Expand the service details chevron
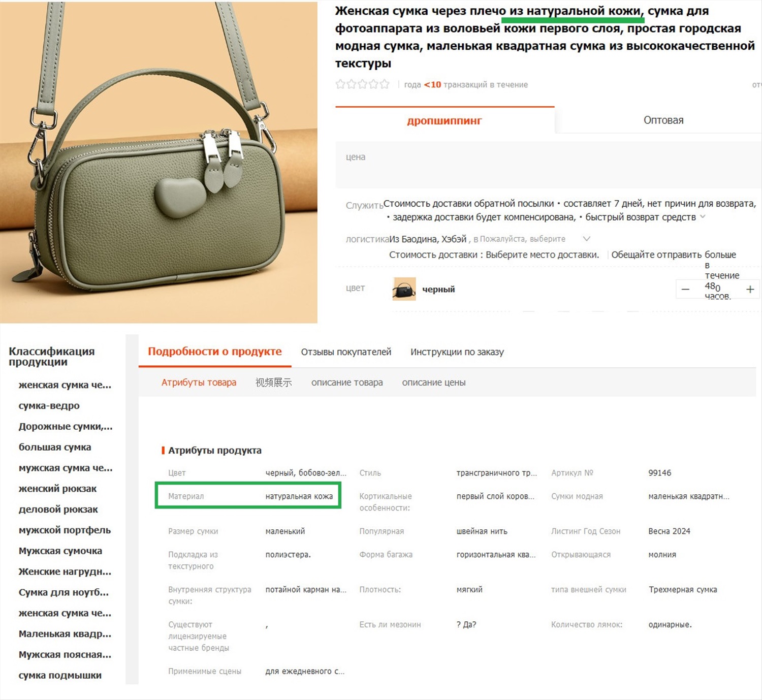This screenshot has width=762, height=700. tap(703, 217)
